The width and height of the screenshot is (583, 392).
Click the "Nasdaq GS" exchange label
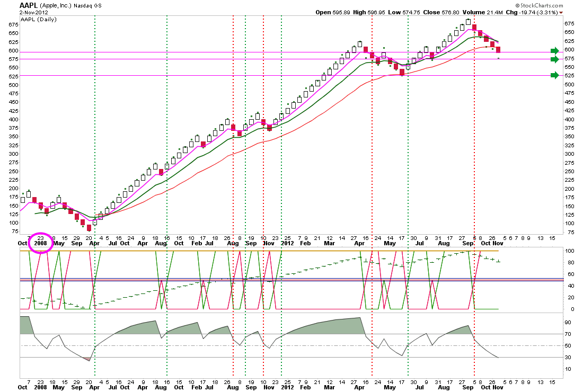tap(87, 6)
